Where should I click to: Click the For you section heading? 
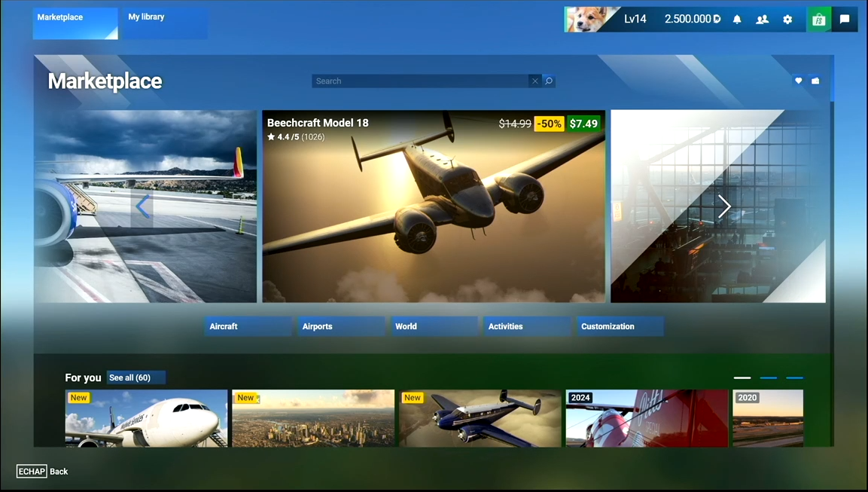[x=83, y=378]
